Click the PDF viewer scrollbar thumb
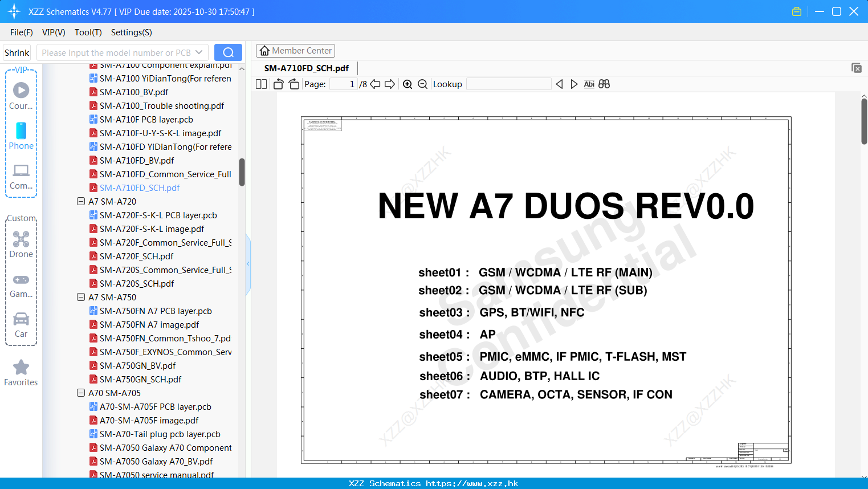 tap(864, 121)
